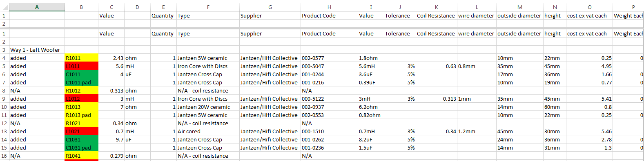Select the red L1021 cell
Image resolution: width=644 pixels, height=161 pixels.
coord(81,131)
